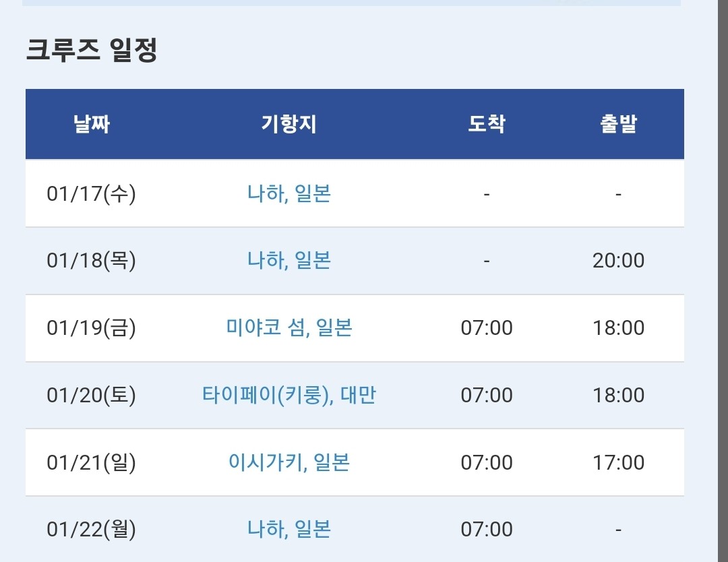Viewport: 728px width, 562px height.
Task: Click the 20:00 departure time for 나하
Action: [618, 260]
